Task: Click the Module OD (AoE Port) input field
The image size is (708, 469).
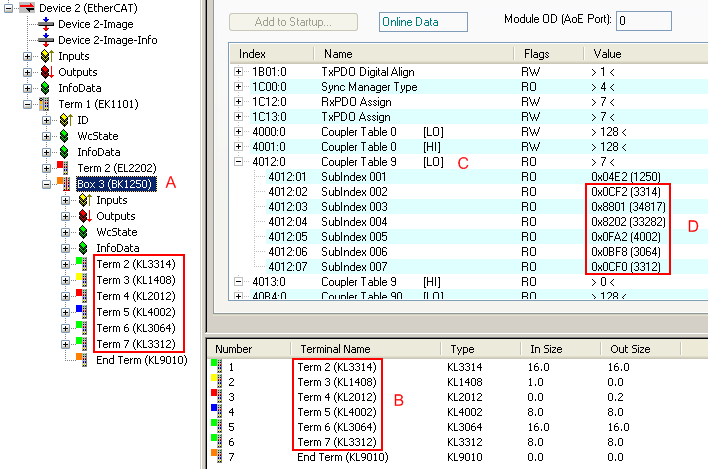Action: click(x=644, y=20)
